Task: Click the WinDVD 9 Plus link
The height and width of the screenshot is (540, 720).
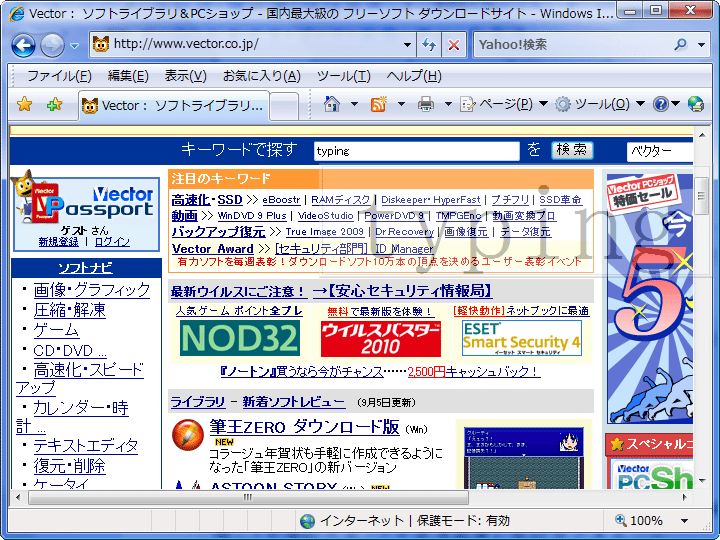Action: (x=252, y=215)
